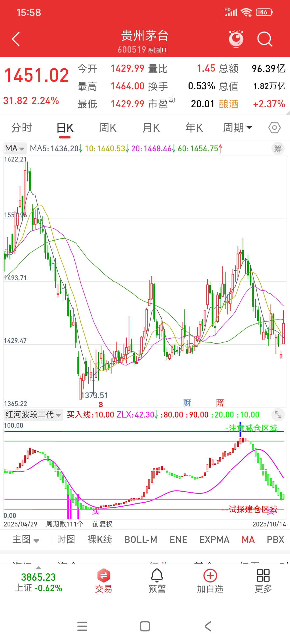
Task: Select EXPMA indicator
Action: [x=214, y=539]
